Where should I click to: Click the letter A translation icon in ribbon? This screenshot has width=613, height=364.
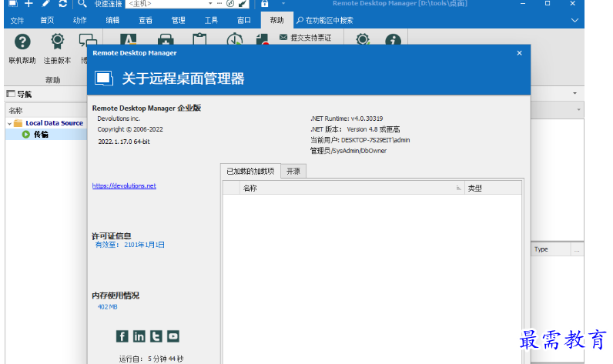(x=129, y=39)
